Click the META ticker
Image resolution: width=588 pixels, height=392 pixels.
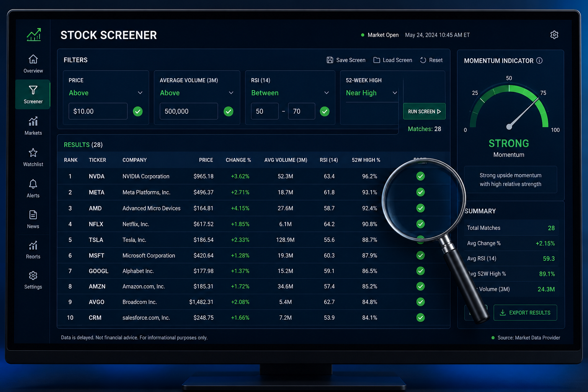coord(96,193)
